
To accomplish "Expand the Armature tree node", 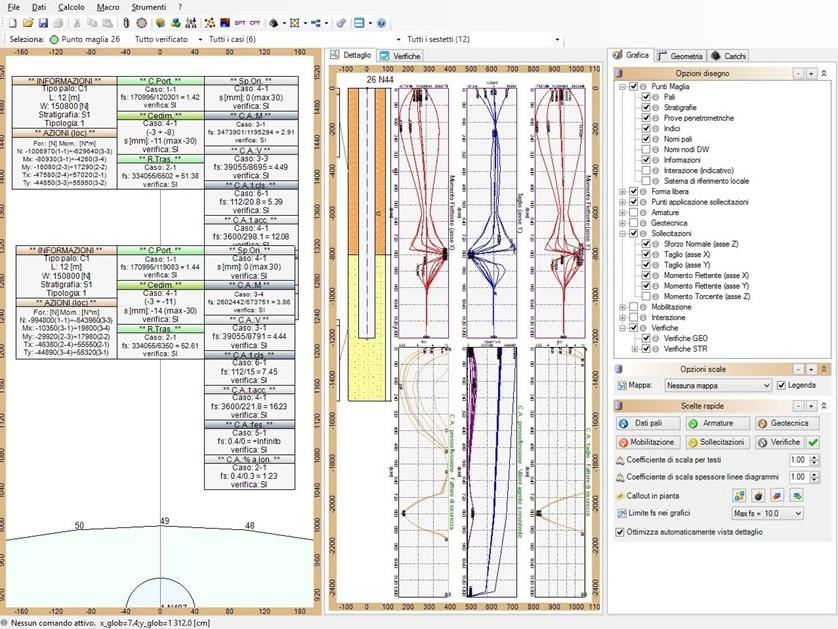I will 622,213.
